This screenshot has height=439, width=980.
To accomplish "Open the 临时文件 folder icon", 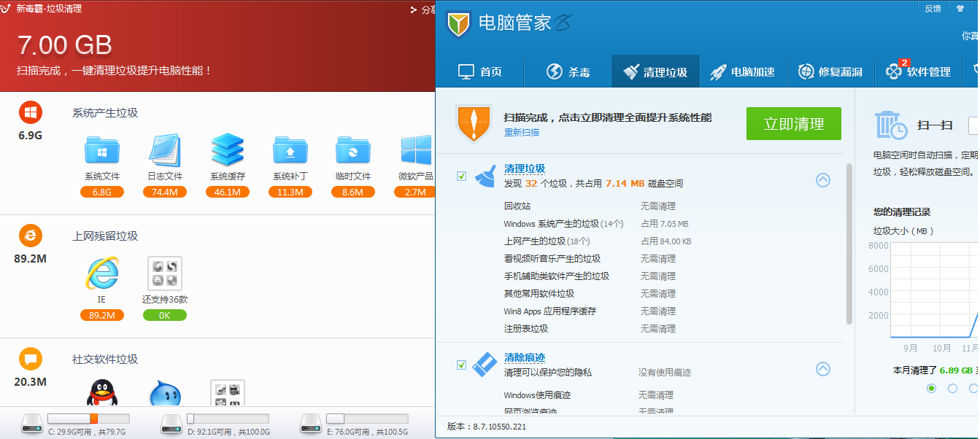I will [x=352, y=150].
